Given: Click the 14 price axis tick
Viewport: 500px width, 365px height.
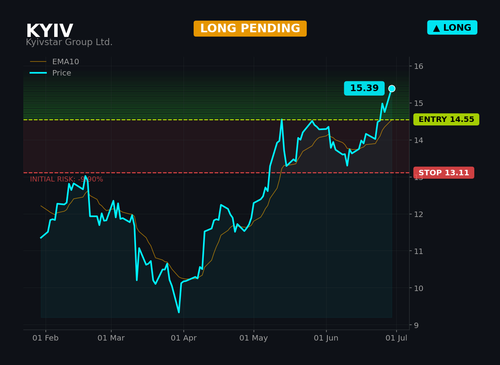Looking at the screenshot, I should tap(419, 140).
